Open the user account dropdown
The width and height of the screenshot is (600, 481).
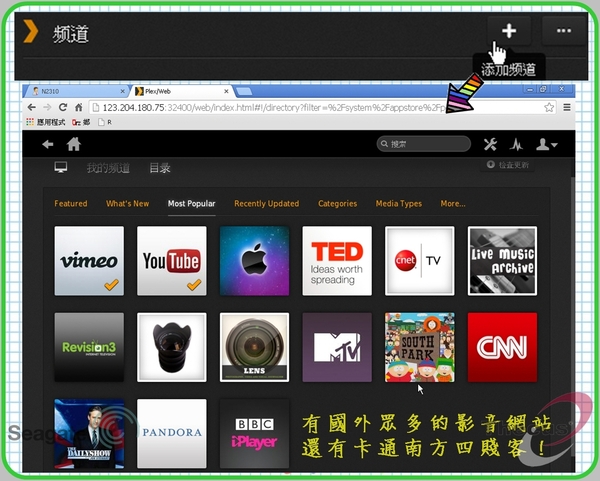pos(546,144)
